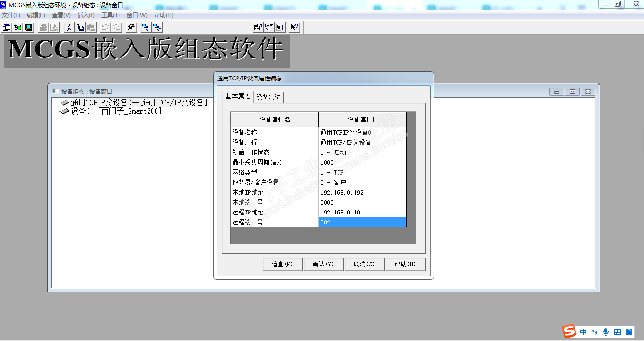
Task: Switch to the 基本属性 tab
Action: pyautogui.click(x=238, y=96)
